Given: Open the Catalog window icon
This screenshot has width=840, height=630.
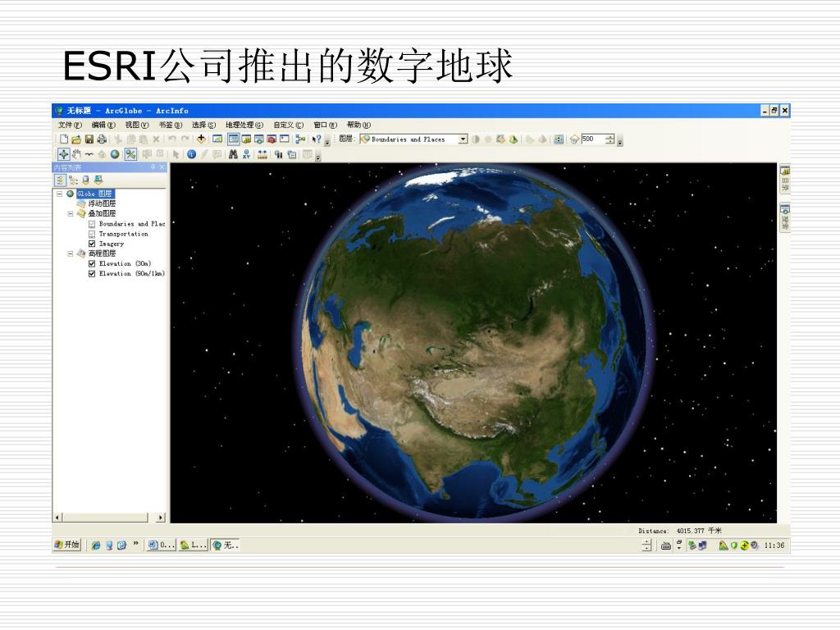Looking at the screenshot, I should 246,139.
